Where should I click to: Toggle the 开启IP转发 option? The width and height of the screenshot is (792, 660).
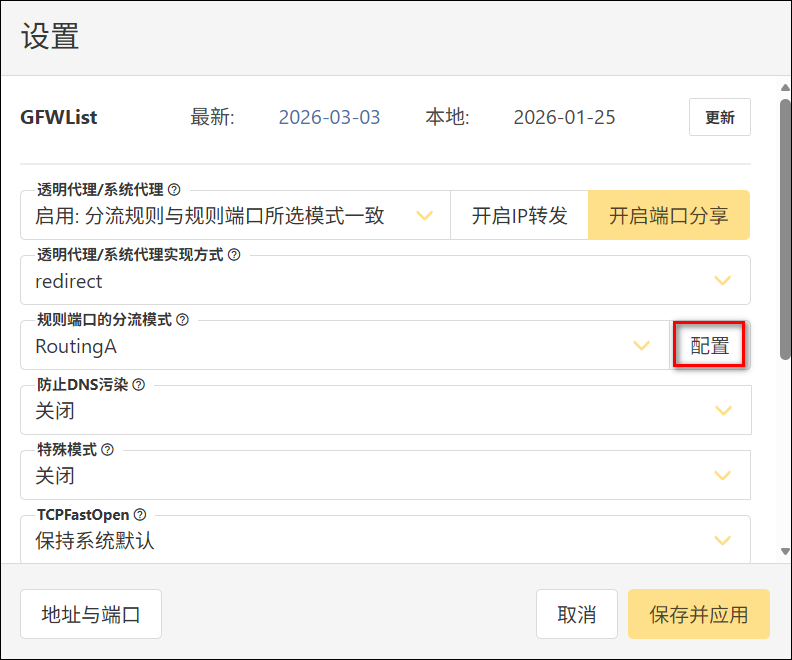tap(519, 216)
